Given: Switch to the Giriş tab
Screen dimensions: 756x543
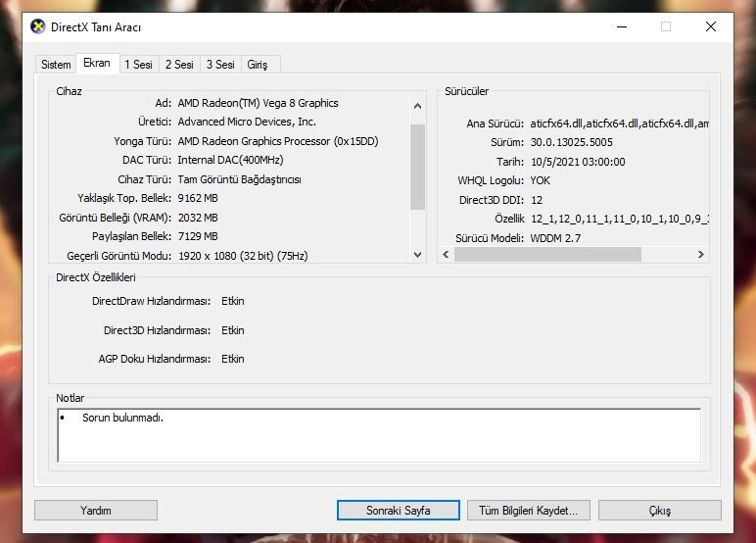Looking at the screenshot, I should [258, 64].
